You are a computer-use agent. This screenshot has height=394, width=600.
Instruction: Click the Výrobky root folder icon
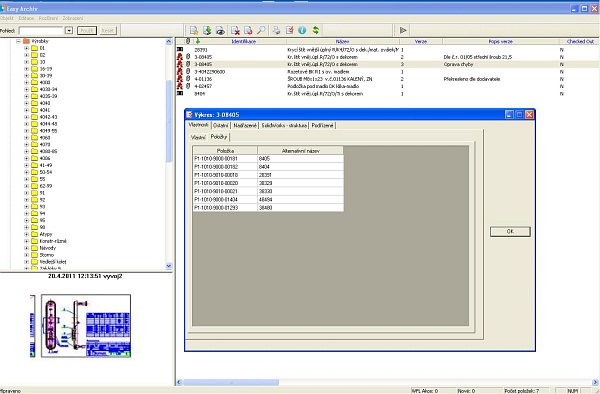pos(26,41)
